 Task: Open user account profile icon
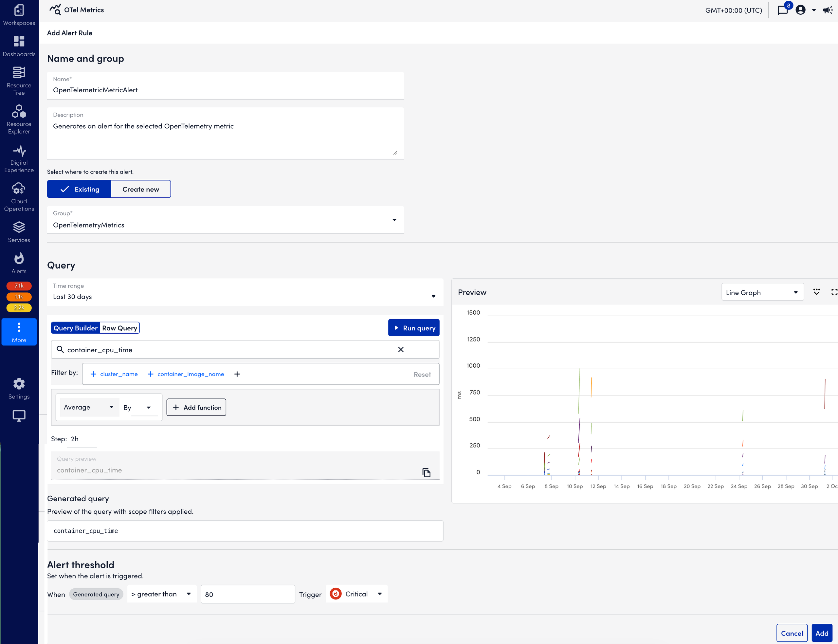[x=800, y=10]
